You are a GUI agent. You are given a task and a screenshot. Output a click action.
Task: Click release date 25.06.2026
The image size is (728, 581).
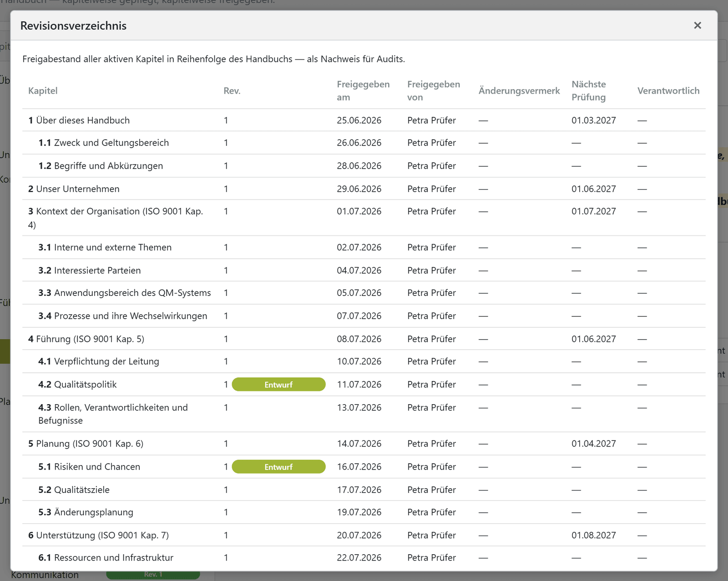359,120
